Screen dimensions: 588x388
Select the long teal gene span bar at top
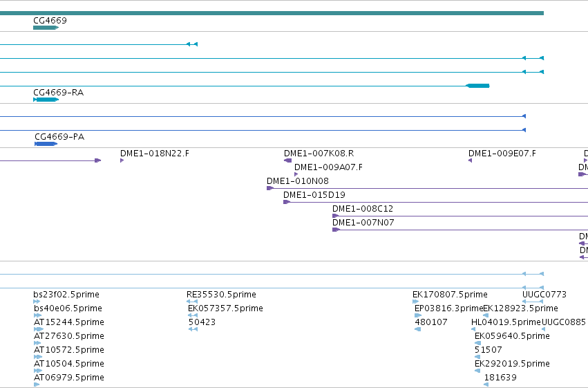click(x=272, y=13)
